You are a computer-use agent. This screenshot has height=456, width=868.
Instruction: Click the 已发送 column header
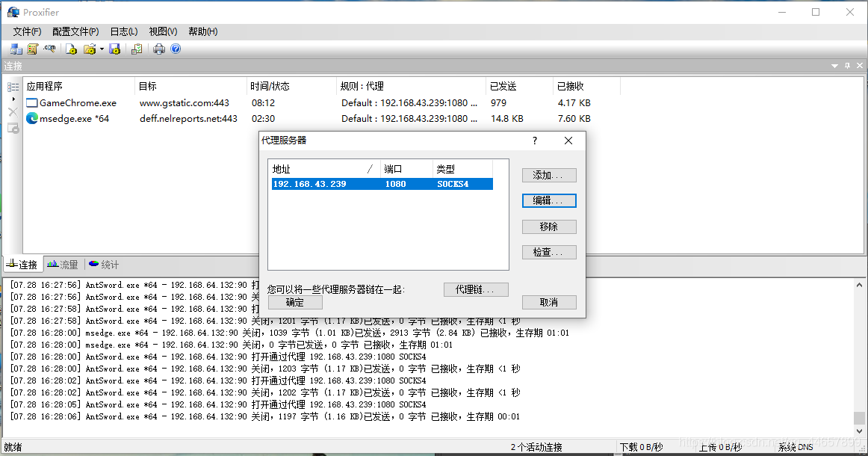coord(520,87)
